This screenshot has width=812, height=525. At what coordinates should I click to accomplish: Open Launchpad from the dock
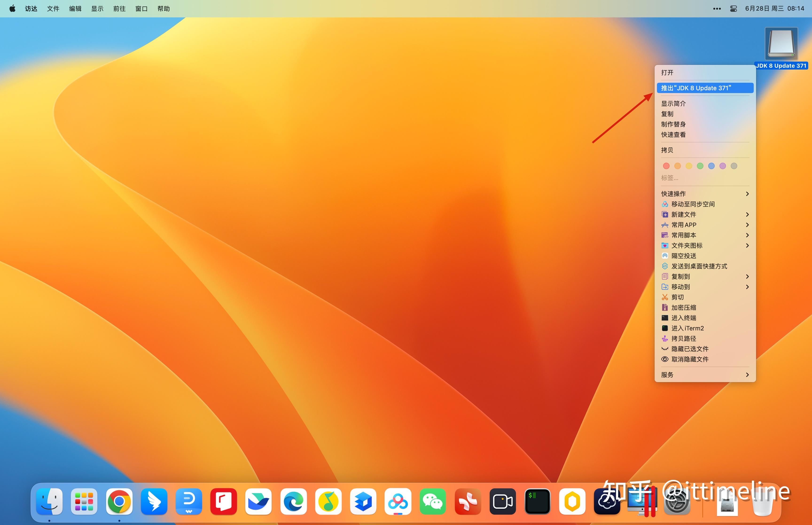click(84, 501)
